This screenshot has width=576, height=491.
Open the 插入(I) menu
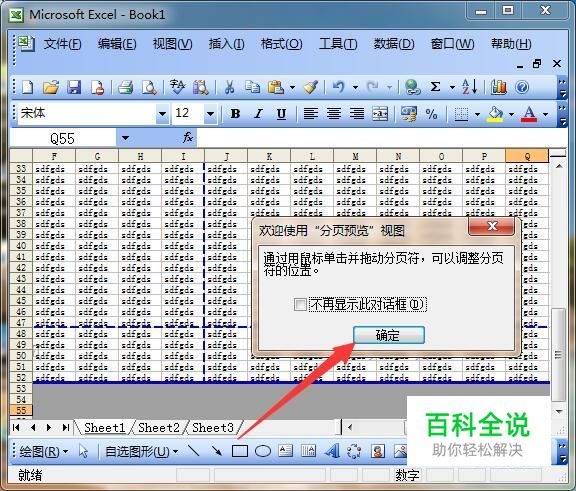(226, 44)
